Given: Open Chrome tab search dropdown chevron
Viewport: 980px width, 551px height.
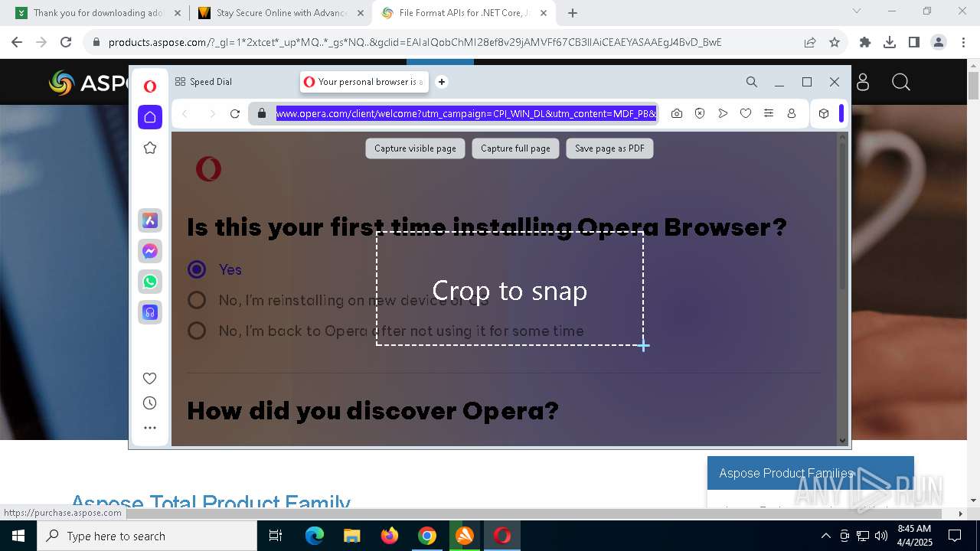Looking at the screenshot, I should [x=857, y=11].
